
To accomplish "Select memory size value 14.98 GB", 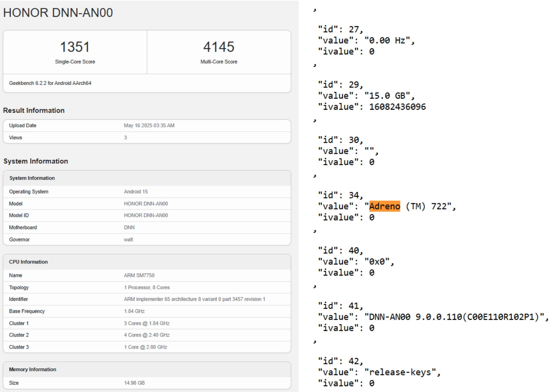I will point(134,383).
